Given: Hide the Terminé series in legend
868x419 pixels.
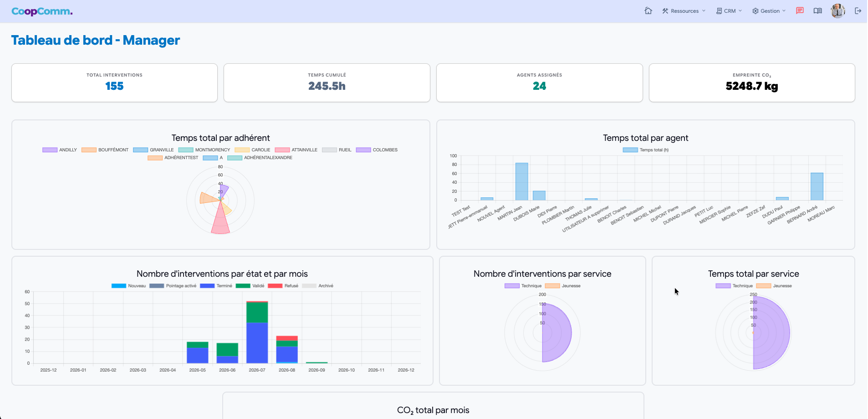Looking at the screenshot, I should (x=216, y=286).
